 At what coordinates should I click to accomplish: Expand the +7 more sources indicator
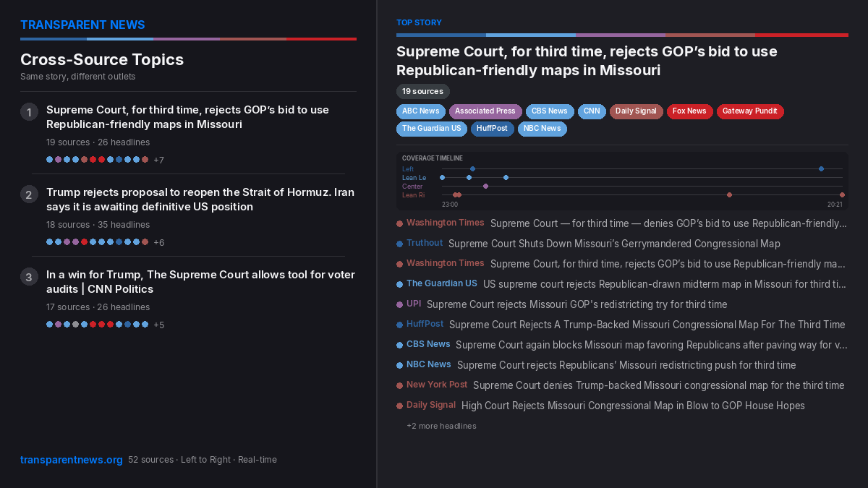158,160
